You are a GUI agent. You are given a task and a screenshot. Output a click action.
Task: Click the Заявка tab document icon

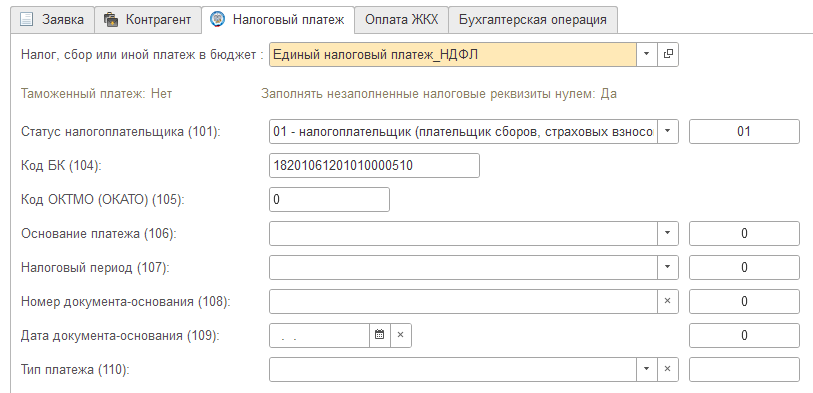click(x=26, y=20)
